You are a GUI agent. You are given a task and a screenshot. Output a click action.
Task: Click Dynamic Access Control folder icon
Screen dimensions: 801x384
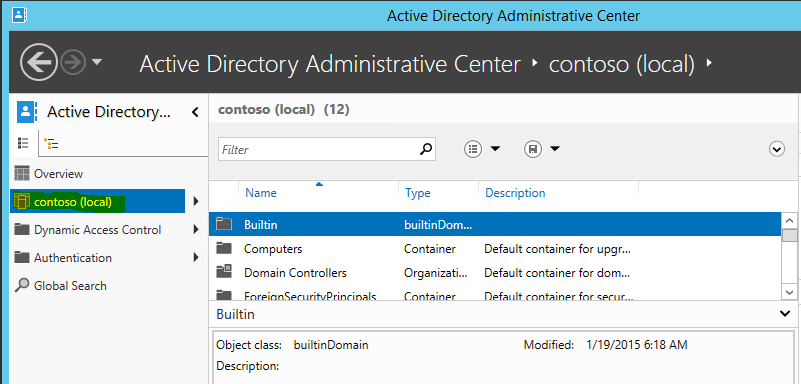[x=22, y=229]
